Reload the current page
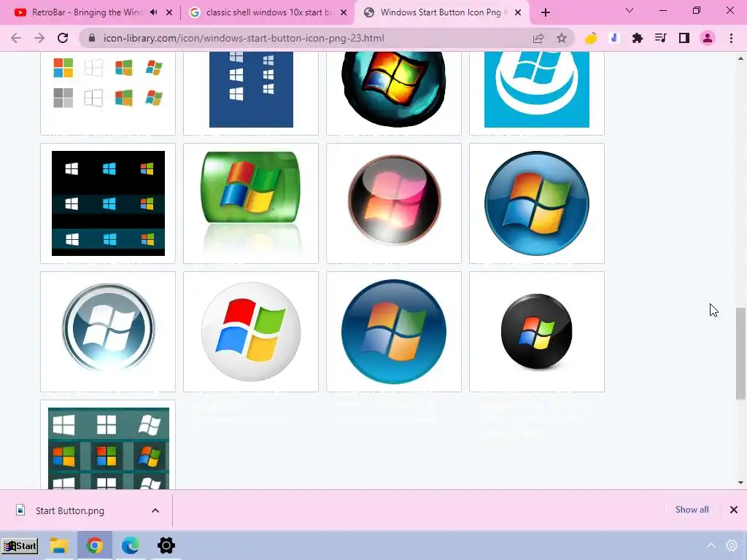747x560 pixels. click(63, 38)
